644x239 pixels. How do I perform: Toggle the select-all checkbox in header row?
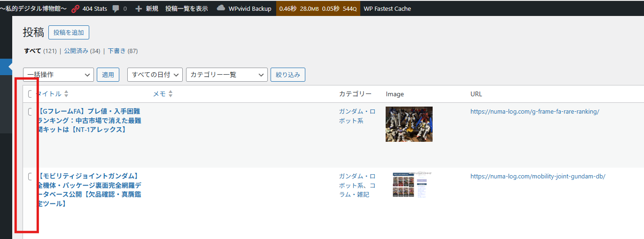pyautogui.click(x=30, y=94)
